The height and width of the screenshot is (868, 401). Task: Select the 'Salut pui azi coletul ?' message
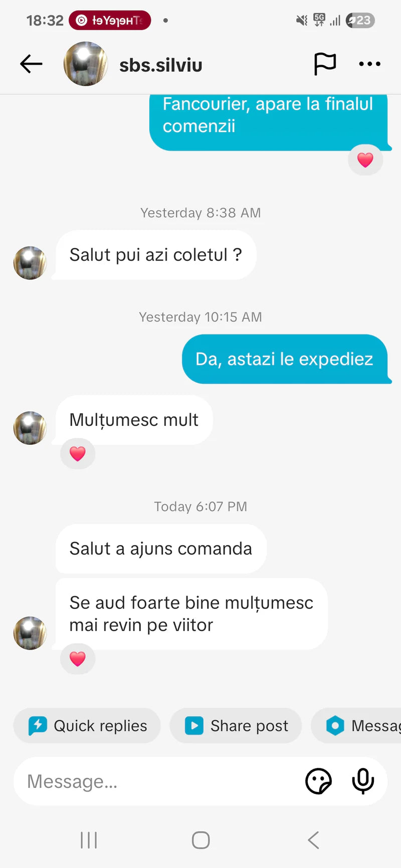[156, 255]
